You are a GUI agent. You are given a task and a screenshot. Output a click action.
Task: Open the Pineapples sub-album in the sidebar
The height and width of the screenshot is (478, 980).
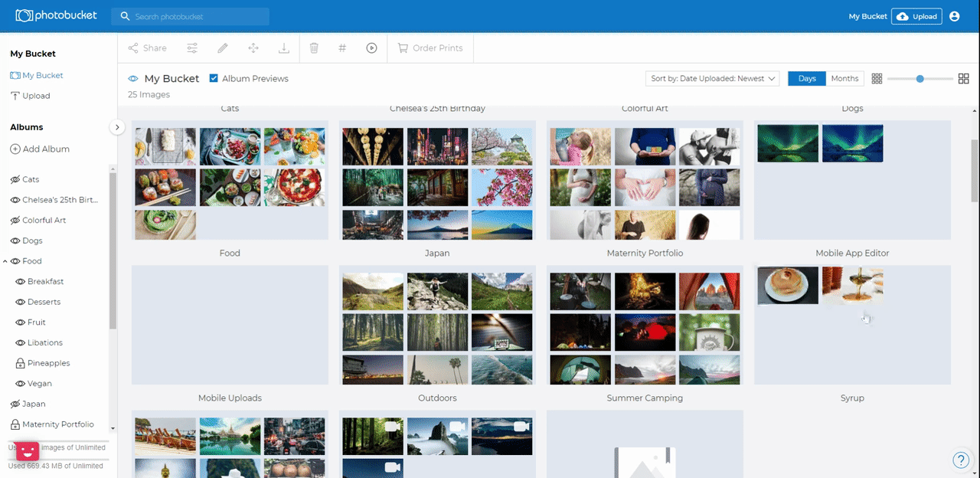pyautogui.click(x=49, y=363)
